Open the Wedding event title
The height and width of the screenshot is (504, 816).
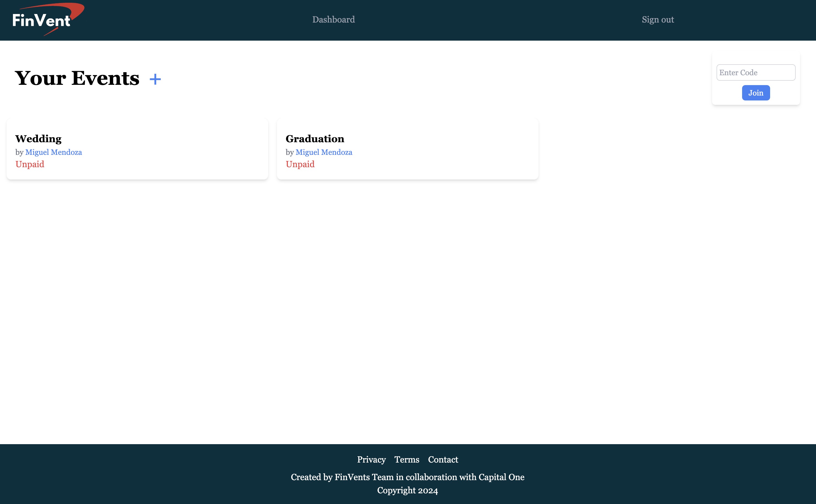pyautogui.click(x=38, y=139)
